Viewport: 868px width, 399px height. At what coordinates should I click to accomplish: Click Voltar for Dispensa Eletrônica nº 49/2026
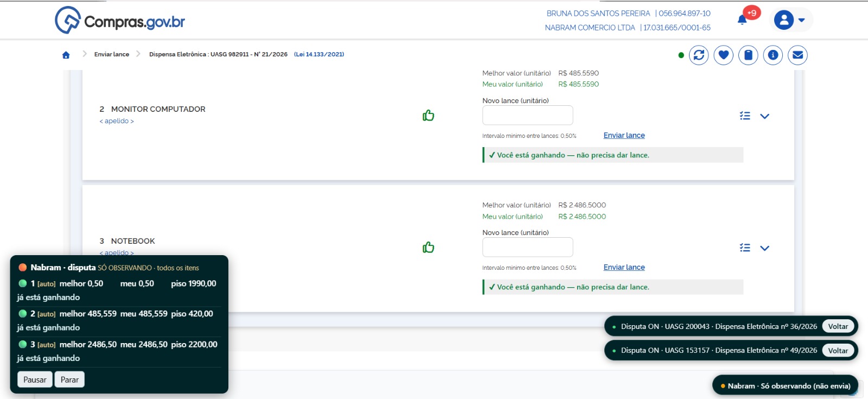[x=838, y=350]
